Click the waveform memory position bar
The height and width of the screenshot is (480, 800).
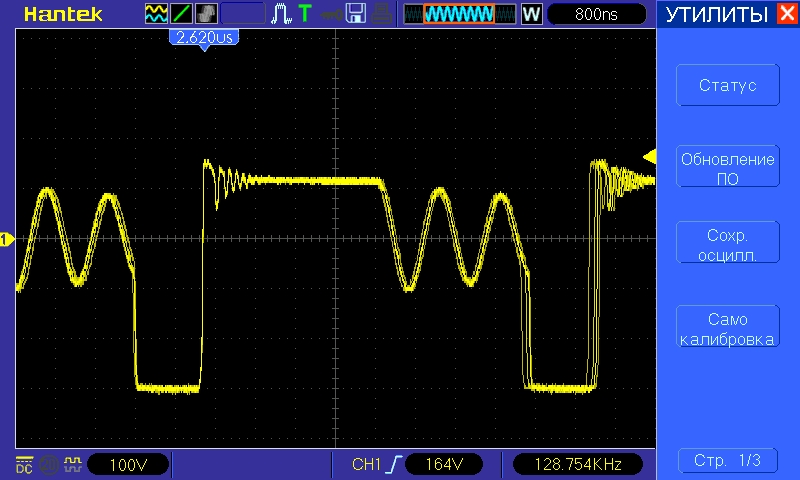460,14
